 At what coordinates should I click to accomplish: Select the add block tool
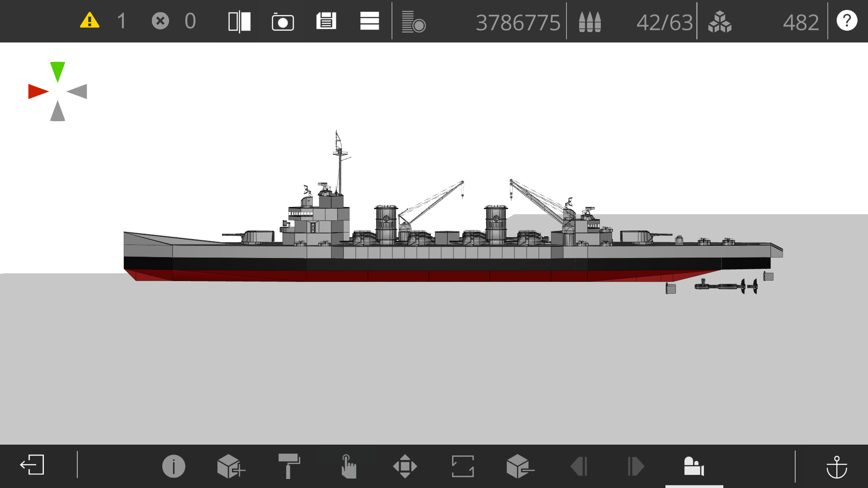pos(231,466)
